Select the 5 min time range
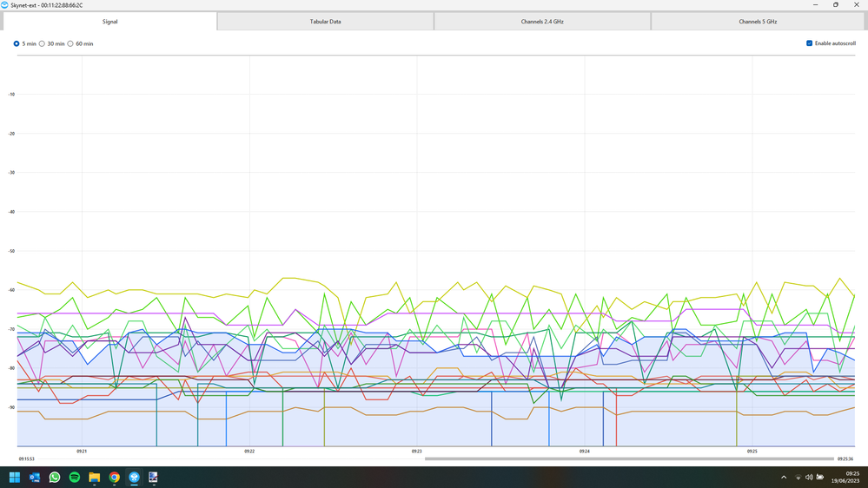This screenshot has width=868, height=488. tap(17, 43)
